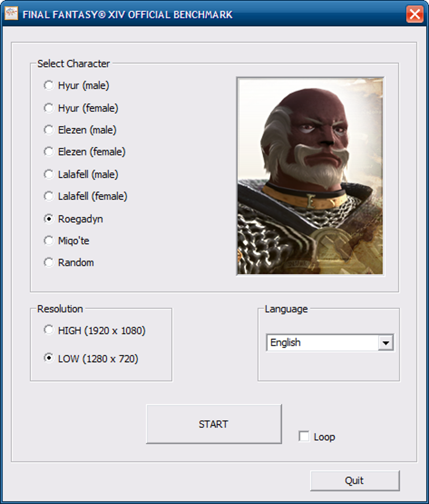Select the Hyur (male) character option
The height and width of the screenshot is (504, 429).
(x=48, y=85)
